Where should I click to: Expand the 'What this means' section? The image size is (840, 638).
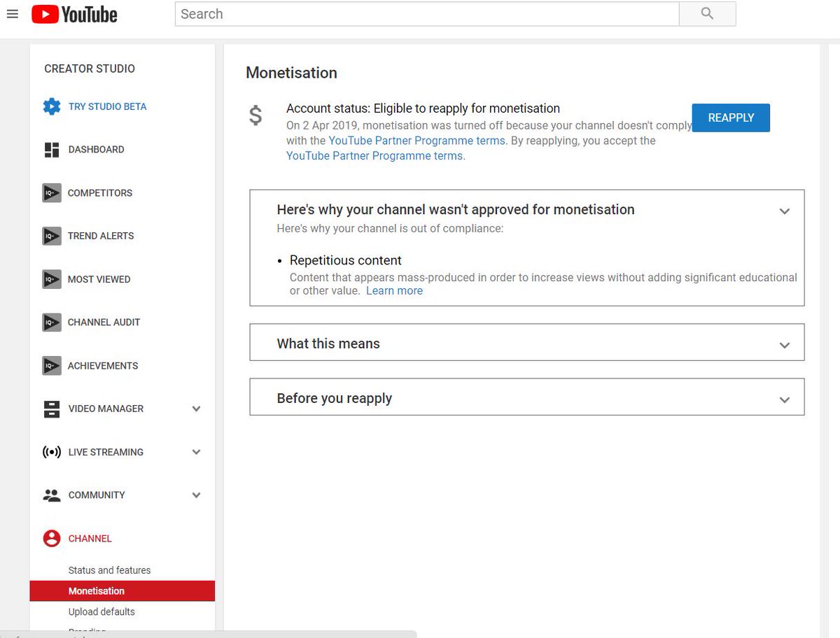[x=785, y=345]
